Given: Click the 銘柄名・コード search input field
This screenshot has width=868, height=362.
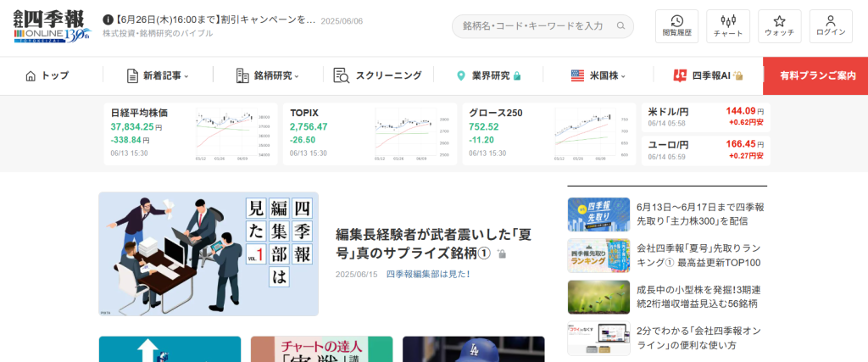Looking at the screenshot, I should (542, 26).
